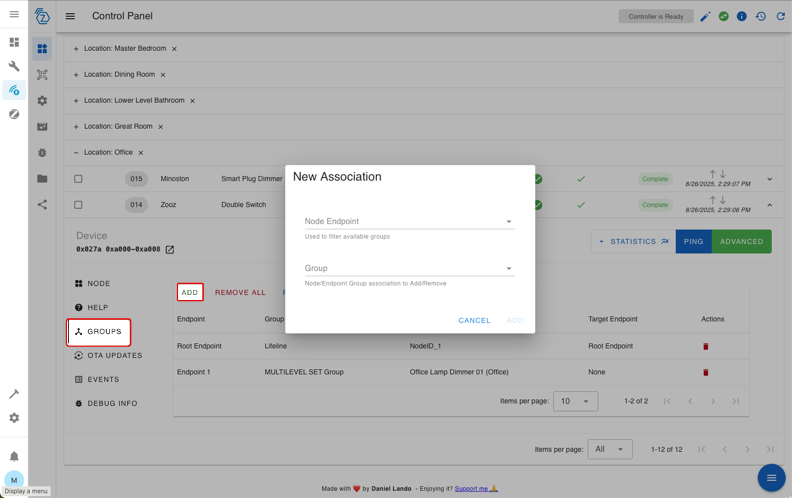Tick the Minoston Smart Plug Dimmer checkbox
Viewport: 792px width, 498px height.
coord(78,179)
